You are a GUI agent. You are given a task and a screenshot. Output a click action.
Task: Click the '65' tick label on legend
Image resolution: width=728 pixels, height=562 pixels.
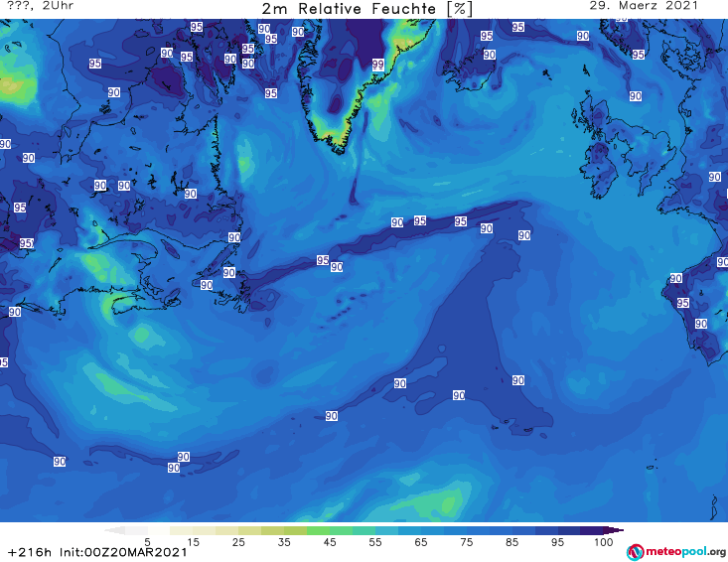coord(421,542)
